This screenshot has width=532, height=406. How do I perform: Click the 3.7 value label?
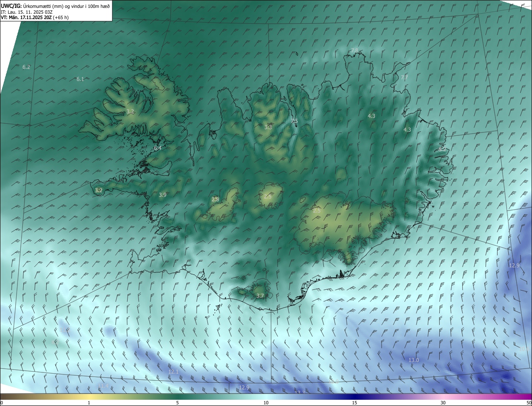[x=260, y=296]
